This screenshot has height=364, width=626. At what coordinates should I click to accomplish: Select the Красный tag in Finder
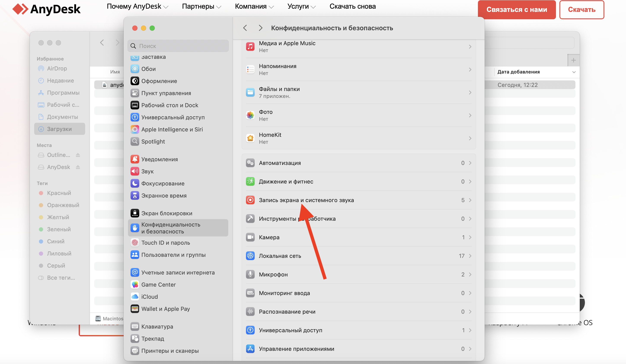coord(60,193)
